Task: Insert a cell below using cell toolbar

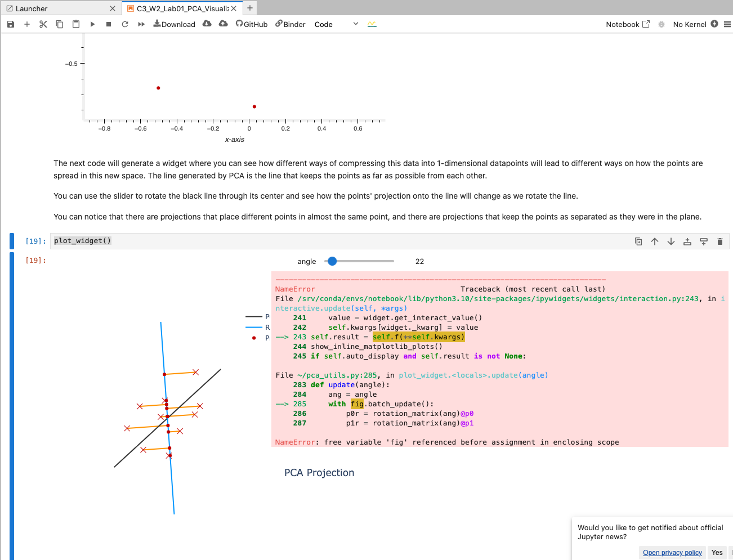Action: (x=704, y=241)
